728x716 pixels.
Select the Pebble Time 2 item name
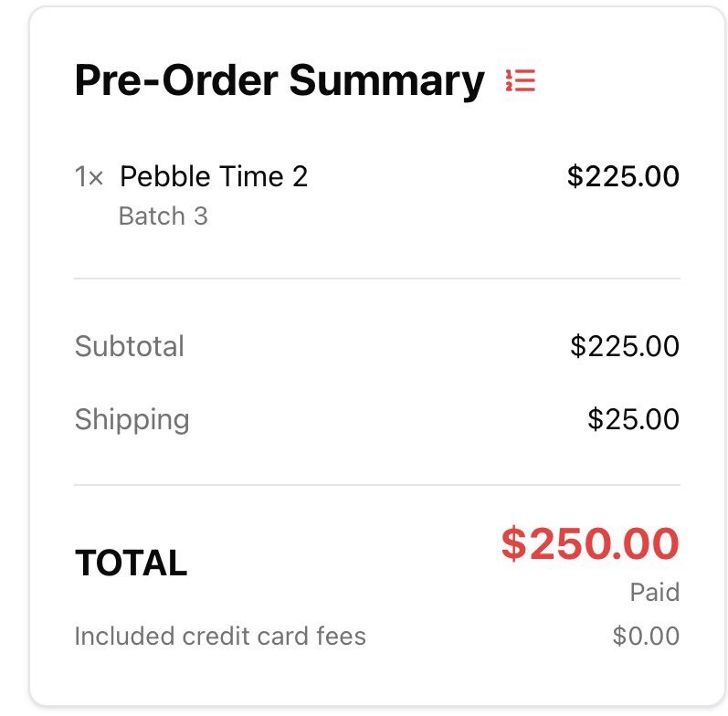[x=214, y=176]
